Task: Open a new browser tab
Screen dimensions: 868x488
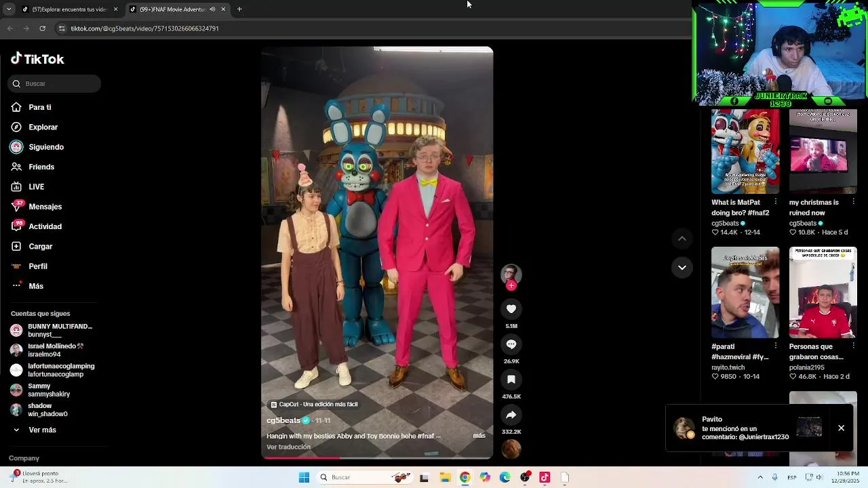Action: click(x=239, y=9)
